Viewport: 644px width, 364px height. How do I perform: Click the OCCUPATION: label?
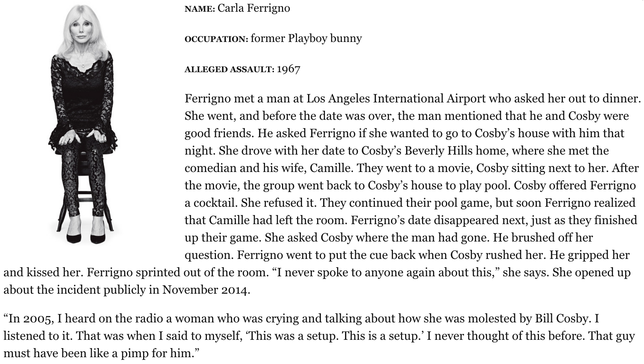click(x=216, y=39)
